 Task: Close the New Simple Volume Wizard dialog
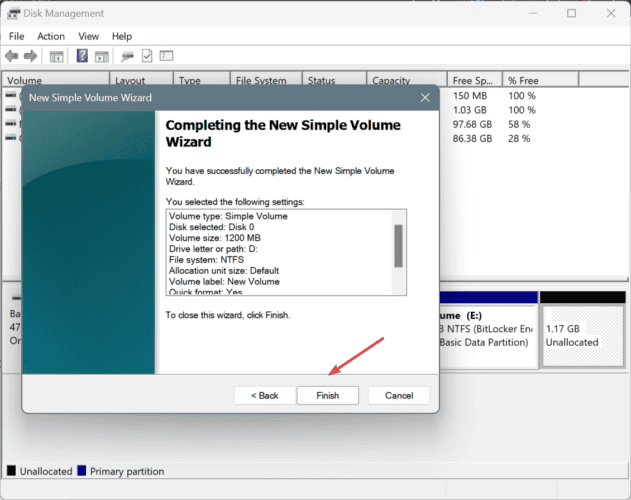pyautogui.click(x=425, y=97)
